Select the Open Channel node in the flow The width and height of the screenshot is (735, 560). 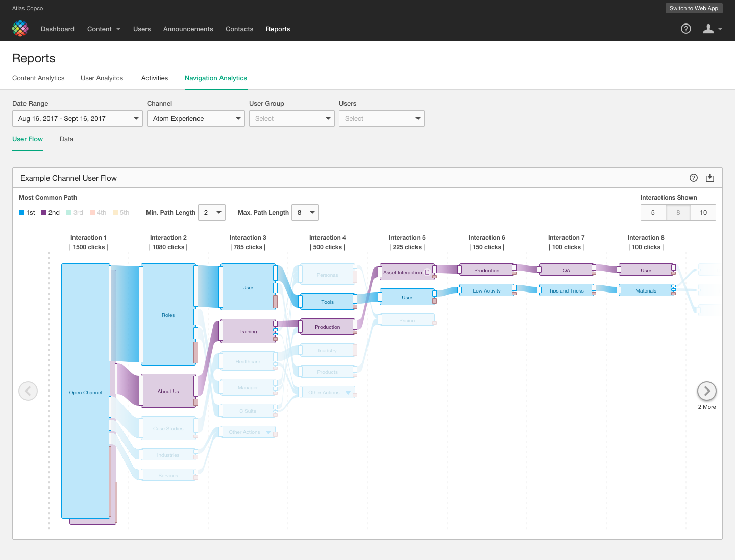[x=85, y=392]
